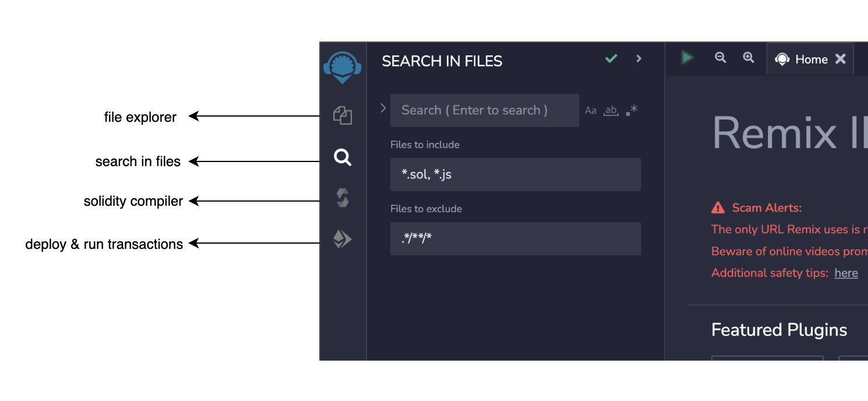Click the SEARCH IN FILES panel title
This screenshot has height=401, width=868.
point(442,61)
